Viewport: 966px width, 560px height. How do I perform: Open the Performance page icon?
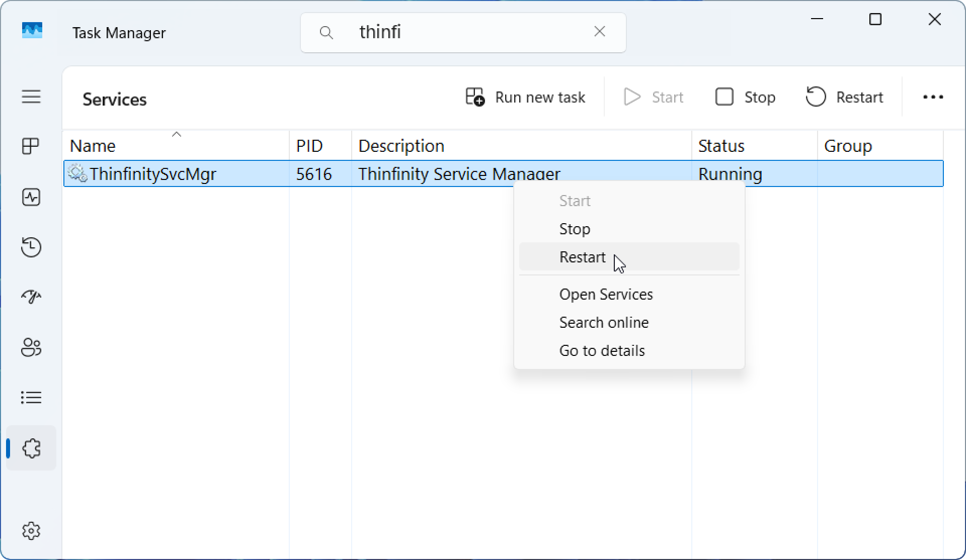[31, 197]
